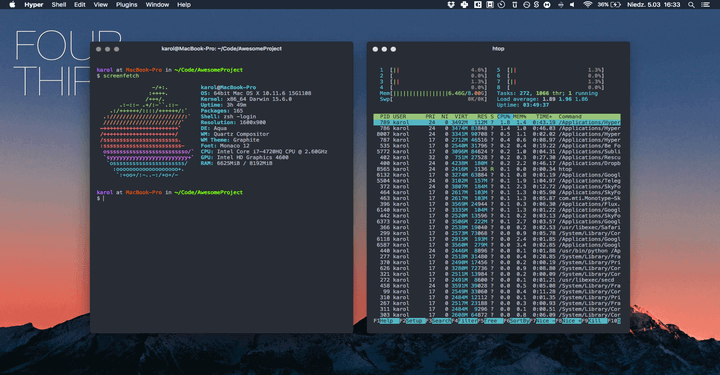Image resolution: width=720 pixels, height=375 pixels.
Task: Click the 'GPU: Intel HD Graphics 4600' line
Action: [245, 157]
